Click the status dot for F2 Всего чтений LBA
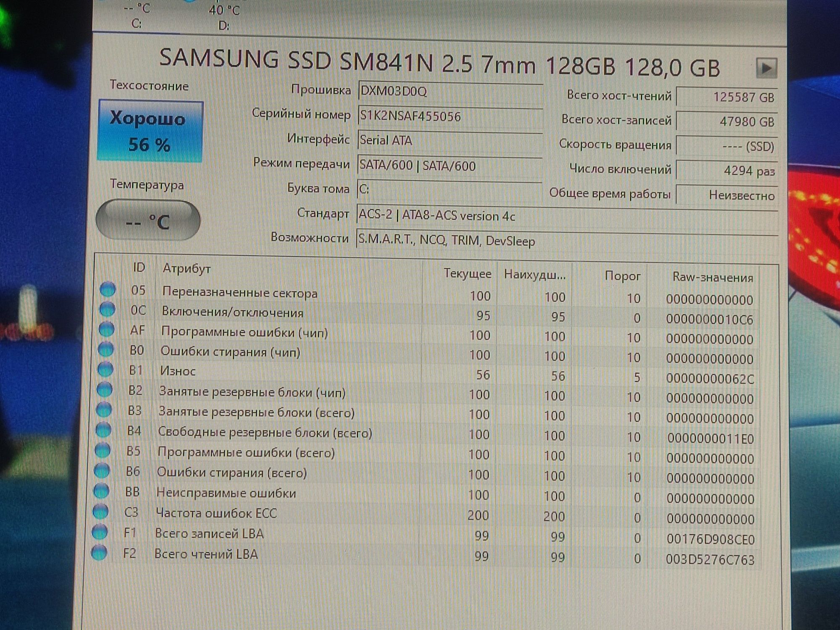This screenshot has height=630, width=840. (99, 552)
